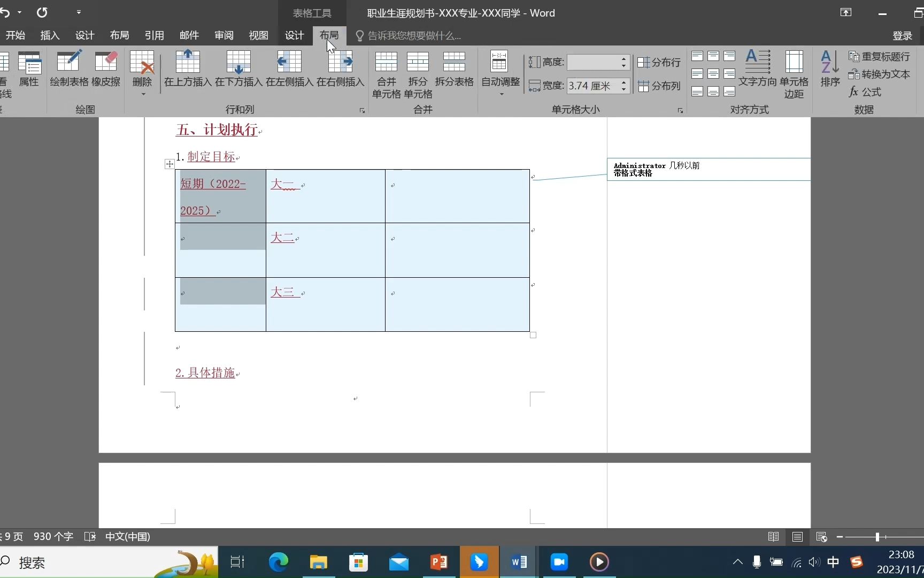Open Microsoft Edge from the taskbar
The height and width of the screenshot is (578, 924).
[x=278, y=562]
